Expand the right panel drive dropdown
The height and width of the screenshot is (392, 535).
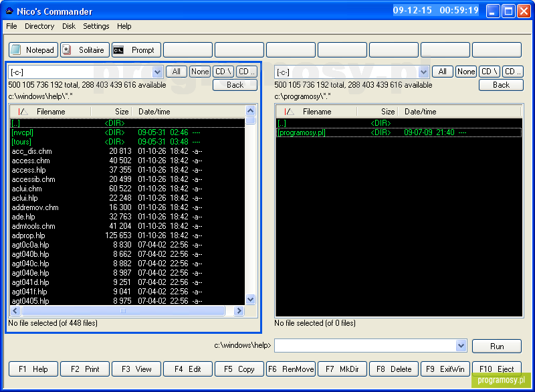[x=423, y=72]
